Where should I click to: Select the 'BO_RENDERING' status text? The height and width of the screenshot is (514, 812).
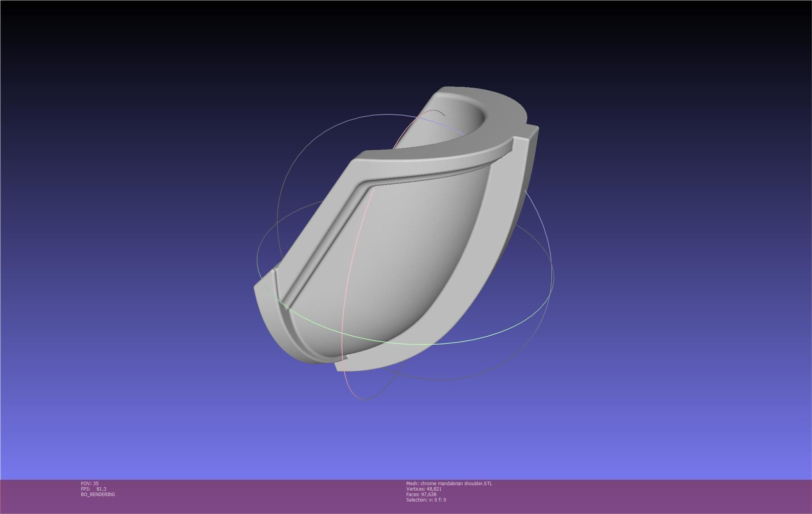click(98, 494)
